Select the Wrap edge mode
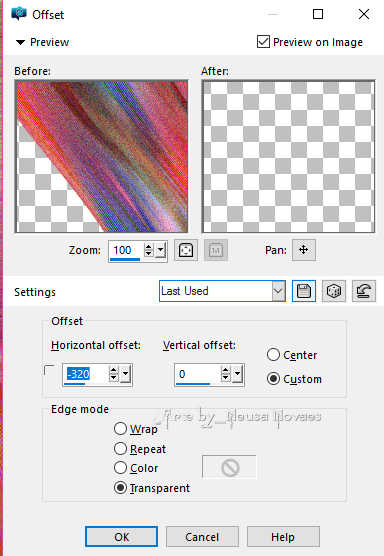The image size is (384, 556). click(x=121, y=429)
